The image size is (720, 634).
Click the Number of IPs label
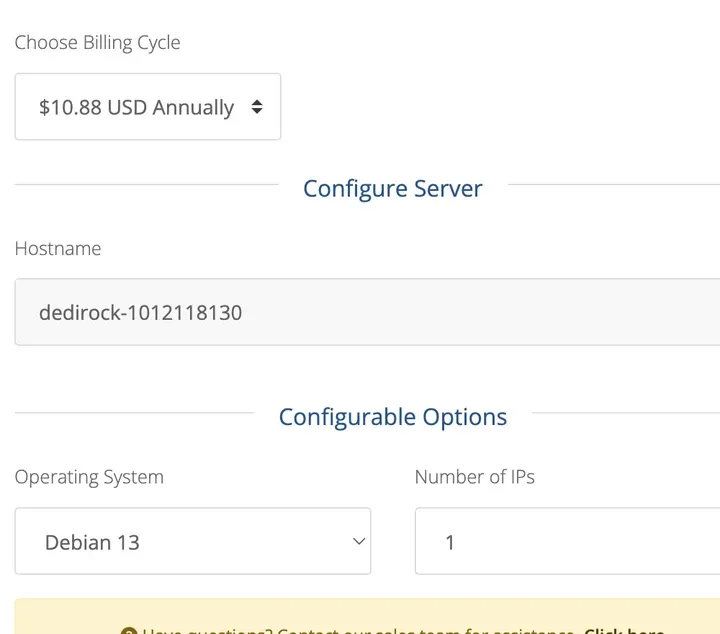475,477
